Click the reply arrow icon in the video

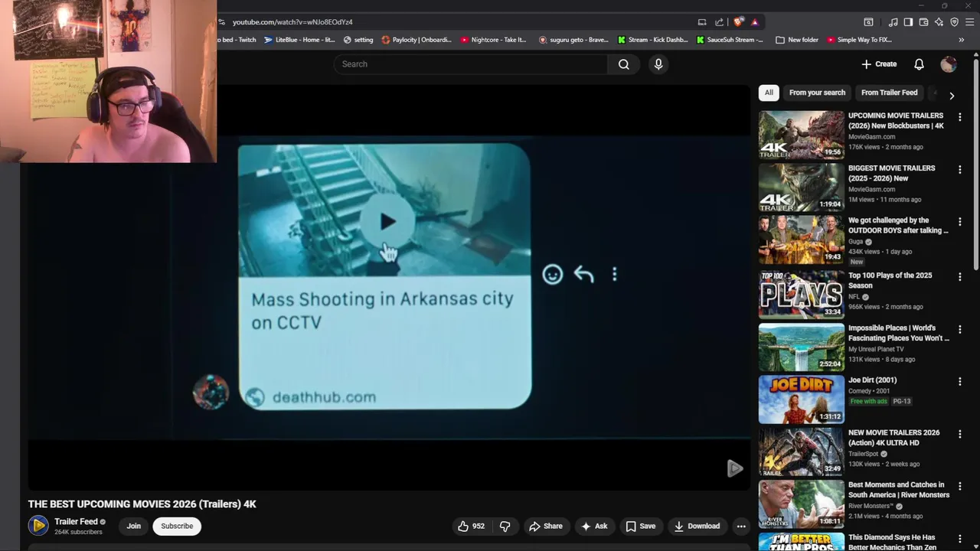pyautogui.click(x=583, y=274)
